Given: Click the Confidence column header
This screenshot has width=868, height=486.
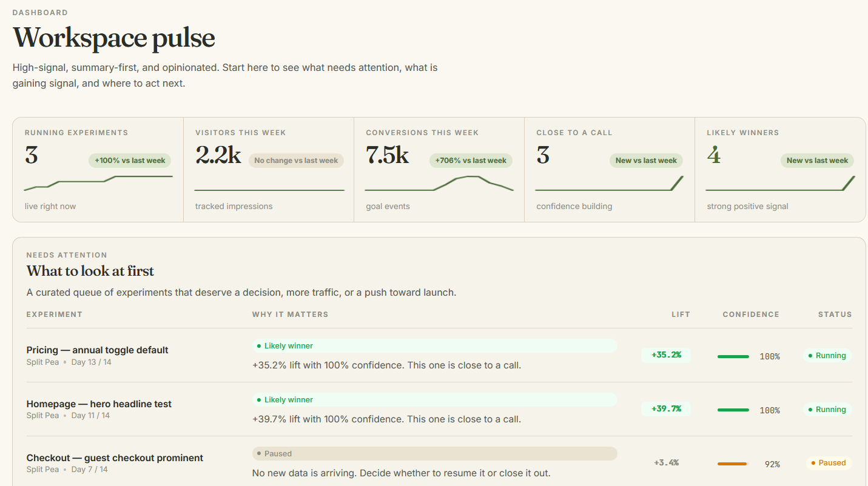Looking at the screenshot, I should click(x=751, y=315).
